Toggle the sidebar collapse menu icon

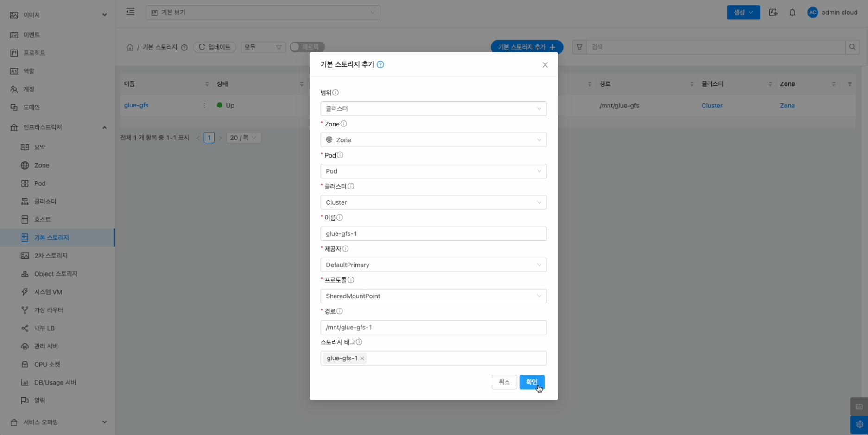130,12
